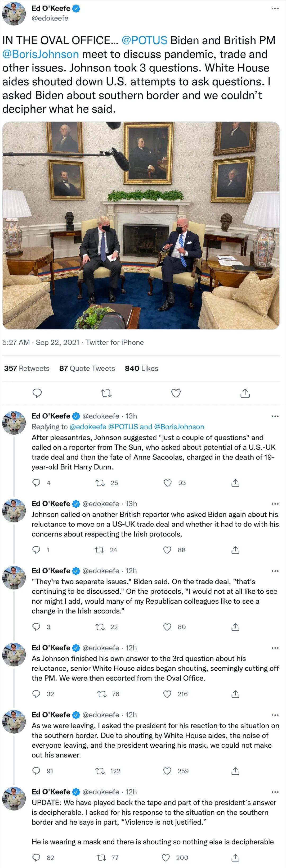This screenshot has width=286, height=868.
Task: Open Ed O'Keefe's profile picture at top
Action: click(x=14, y=13)
